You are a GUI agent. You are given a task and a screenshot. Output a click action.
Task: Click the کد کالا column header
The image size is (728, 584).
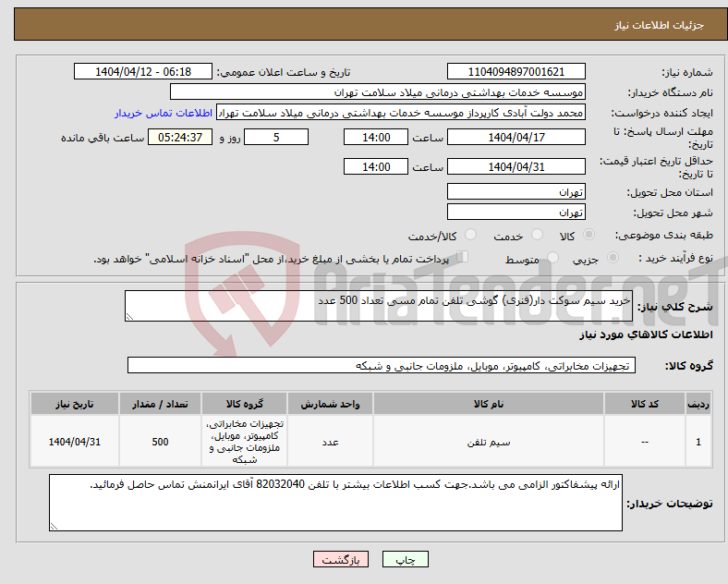(x=645, y=404)
